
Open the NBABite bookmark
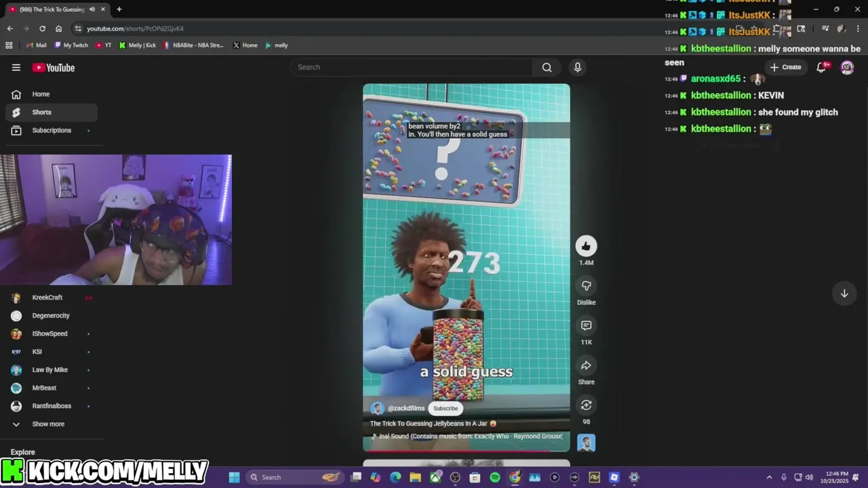click(193, 45)
